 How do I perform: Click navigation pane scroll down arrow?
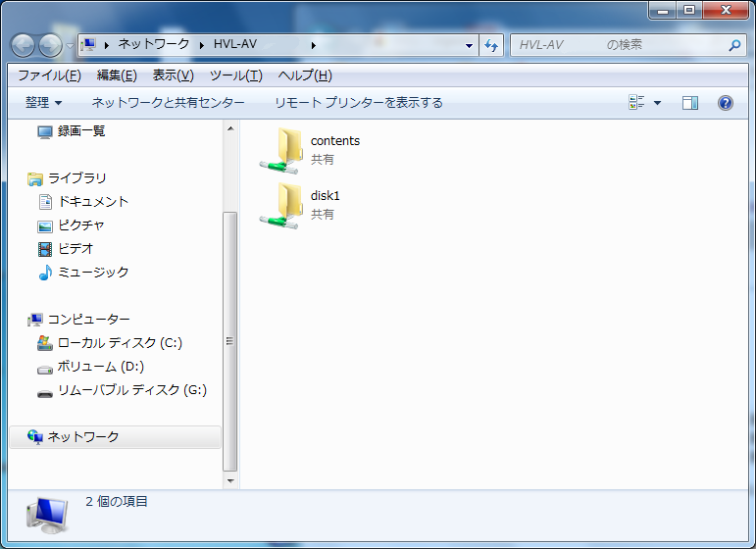(x=230, y=481)
